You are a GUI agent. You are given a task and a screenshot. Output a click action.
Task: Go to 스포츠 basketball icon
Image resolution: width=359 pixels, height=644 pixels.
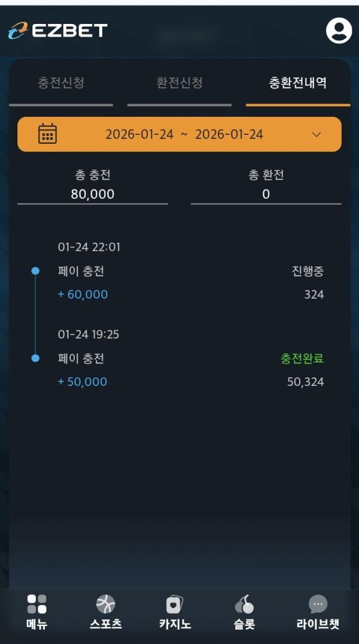pyautogui.click(x=106, y=604)
